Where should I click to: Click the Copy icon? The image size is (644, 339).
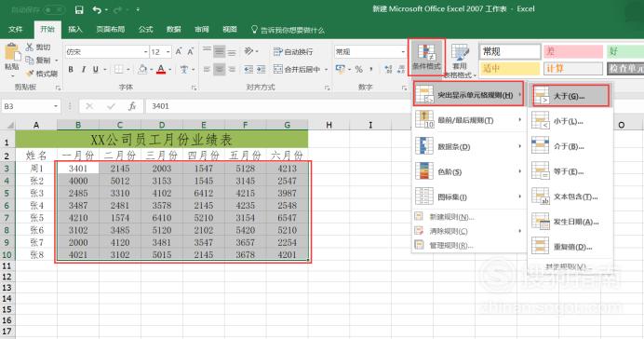(x=30, y=60)
